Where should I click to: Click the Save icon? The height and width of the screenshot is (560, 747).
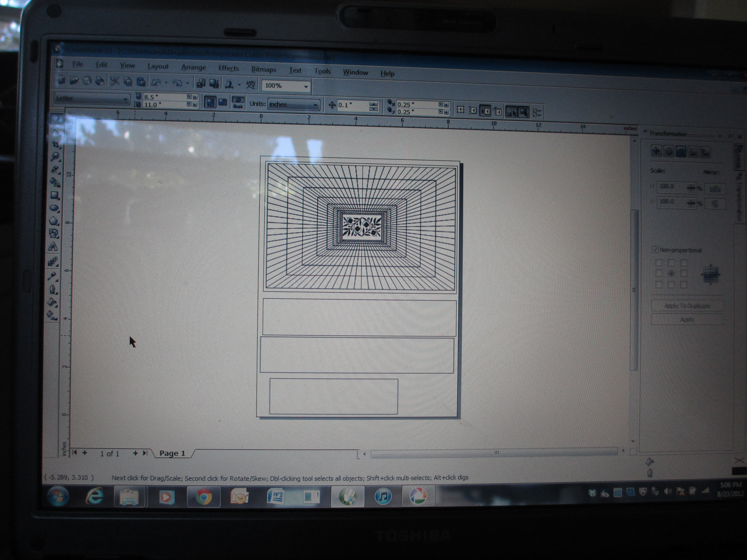tap(87, 81)
